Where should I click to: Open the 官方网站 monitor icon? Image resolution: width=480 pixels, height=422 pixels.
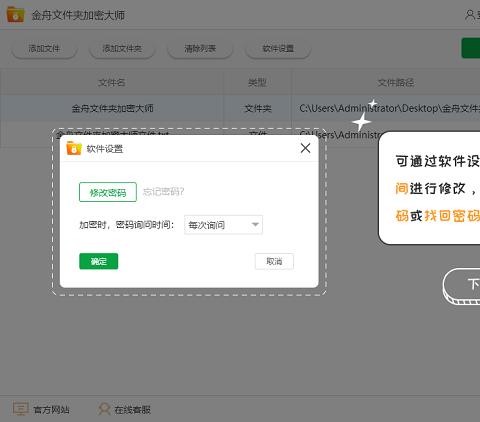(x=20, y=409)
